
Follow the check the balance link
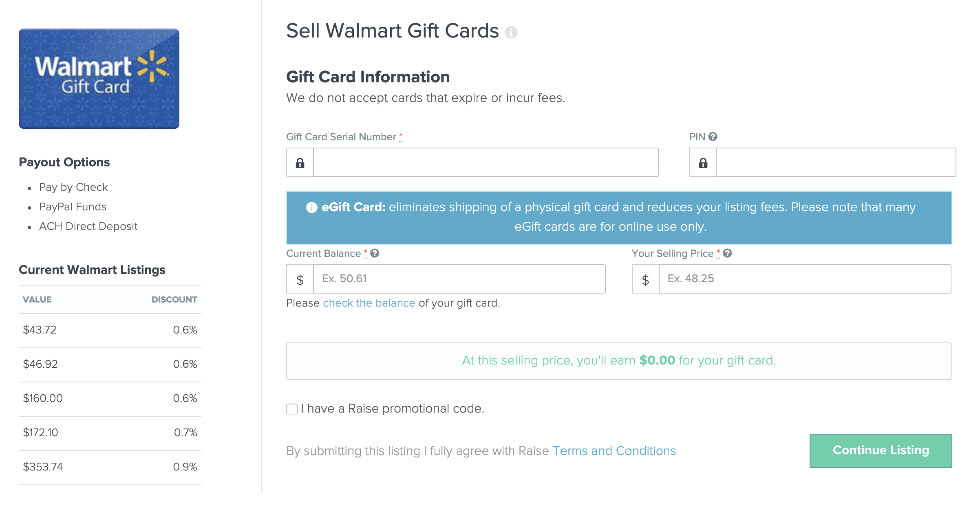[x=369, y=303]
